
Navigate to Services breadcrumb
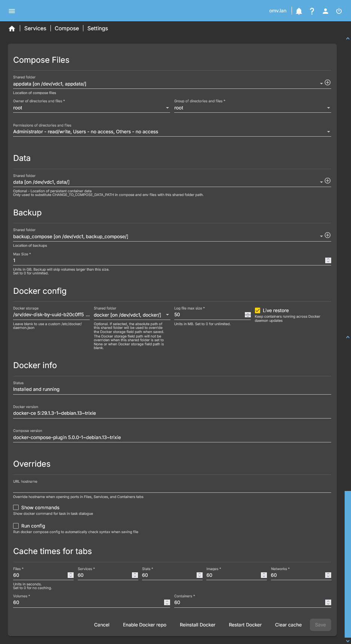35,28
